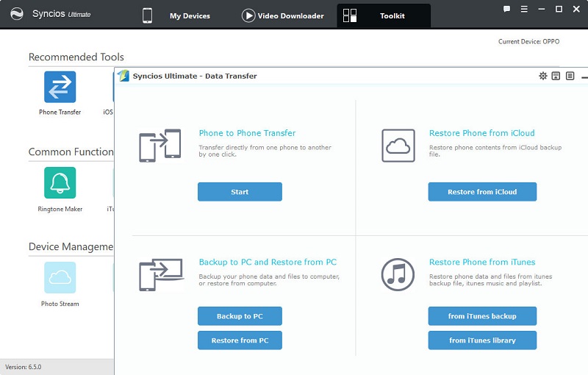Click the from iTunes library button
Image resolution: width=588 pixels, height=375 pixels.
482,340
